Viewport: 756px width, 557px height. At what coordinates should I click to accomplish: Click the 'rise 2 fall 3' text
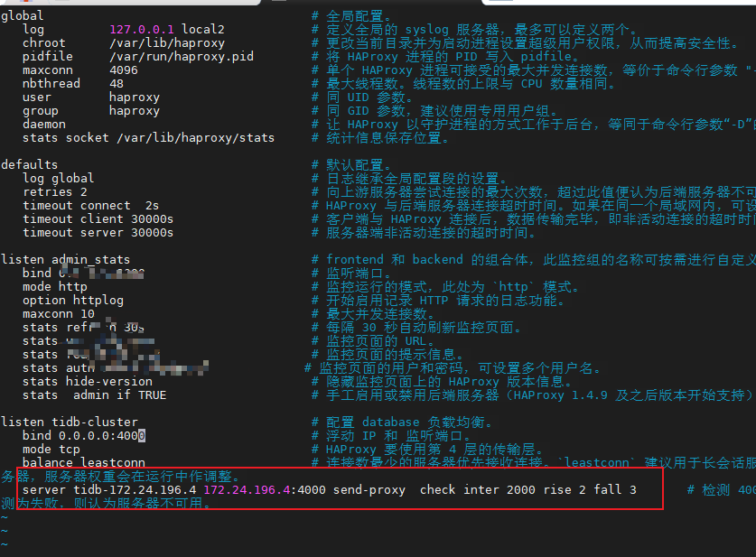590,490
